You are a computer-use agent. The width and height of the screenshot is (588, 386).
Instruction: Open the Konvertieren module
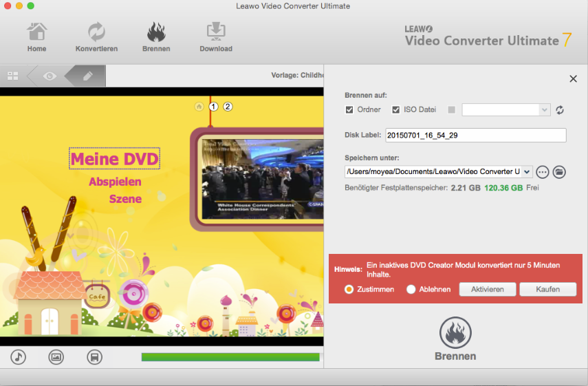[96, 37]
